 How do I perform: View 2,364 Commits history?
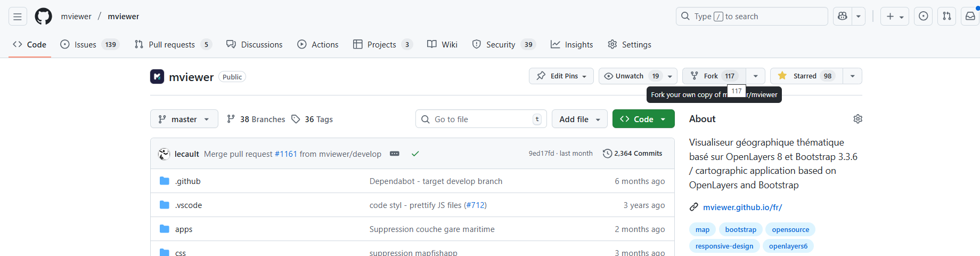(x=633, y=154)
